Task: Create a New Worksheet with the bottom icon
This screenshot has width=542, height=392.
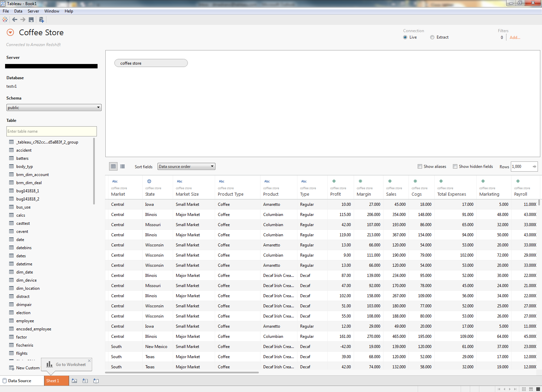Action: [x=74, y=380]
